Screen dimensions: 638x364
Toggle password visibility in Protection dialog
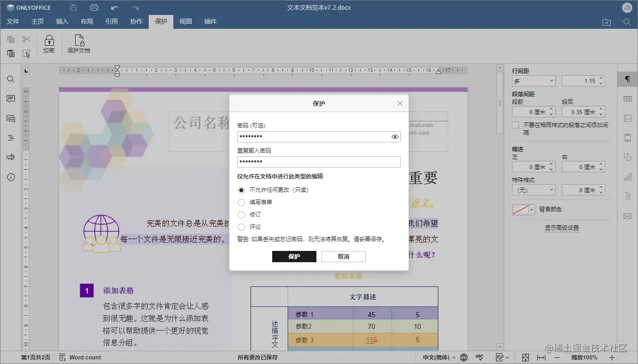(x=394, y=137)
